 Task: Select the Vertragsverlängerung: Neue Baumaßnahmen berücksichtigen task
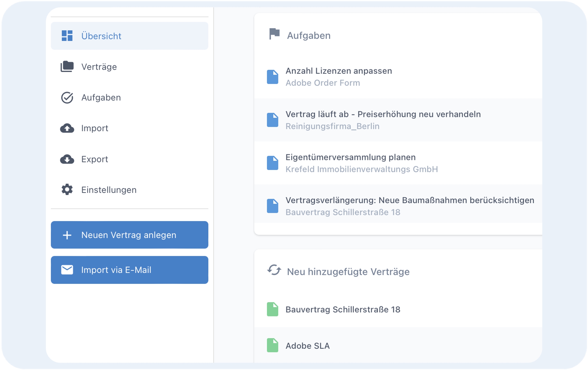pyautogui.click(x=410, y=200)
